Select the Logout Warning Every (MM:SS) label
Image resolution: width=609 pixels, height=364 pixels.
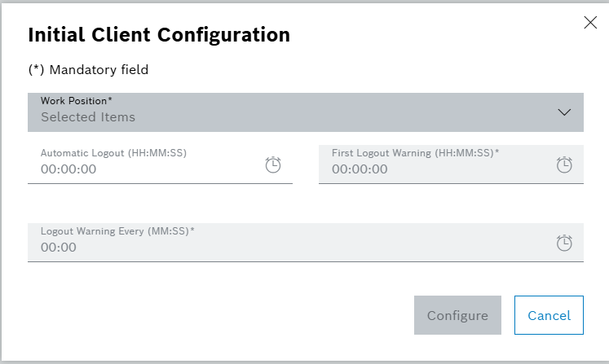117,230
